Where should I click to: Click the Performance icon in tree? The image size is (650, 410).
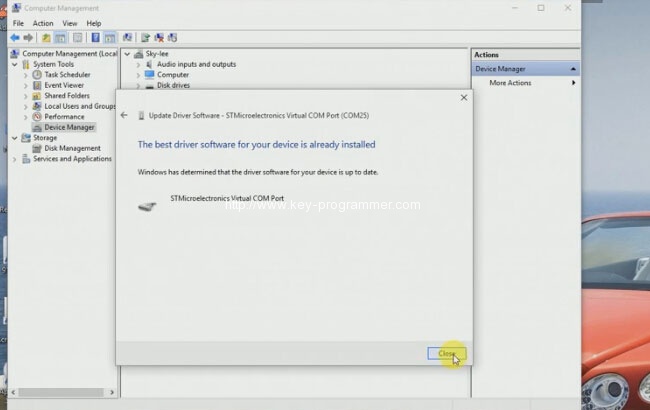click(x=37, y=116)
